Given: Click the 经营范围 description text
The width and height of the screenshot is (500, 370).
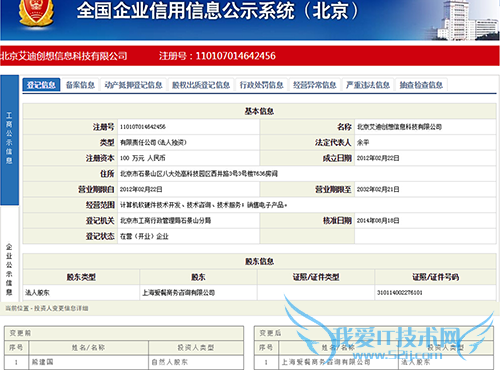Looking at the screenshot, I should (x=203, y=205).
